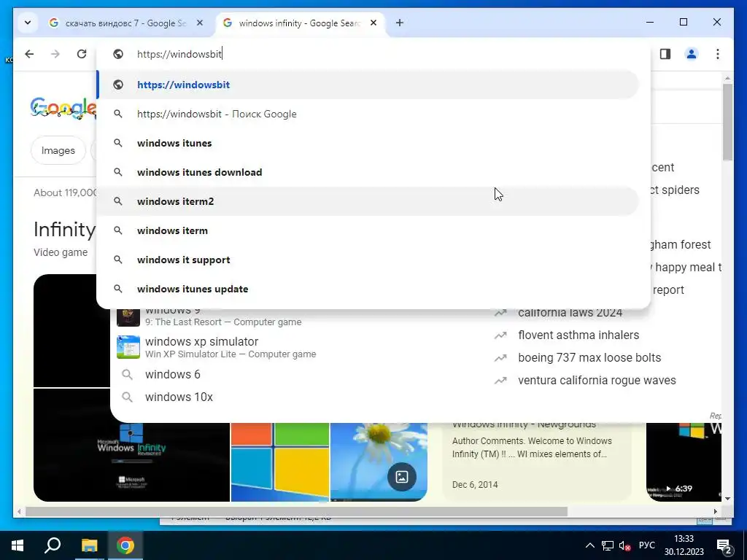This screenshot has height=560, width=747.
Task: Click '9: The Last Resort' game icon
Action: [x=128, y=318]
